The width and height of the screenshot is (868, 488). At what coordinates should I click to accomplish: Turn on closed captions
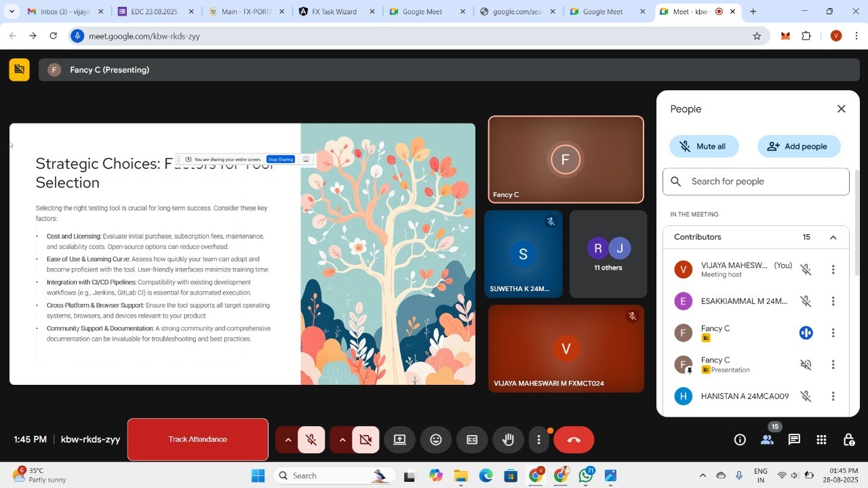tap(472, 440)
